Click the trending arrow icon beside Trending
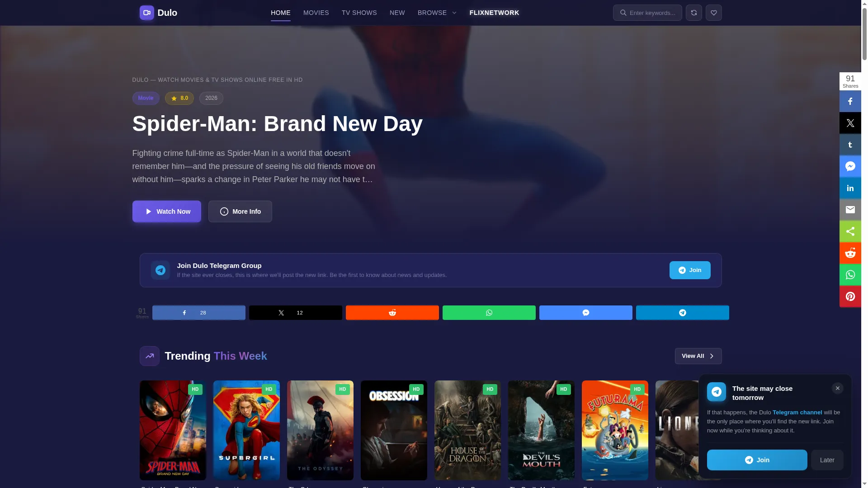868x488 pixels. pyautogui.click(x=150, y=356)
